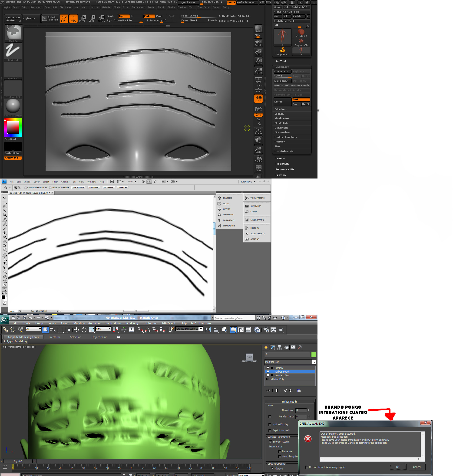476x476 pixels.
Task: Click the BPR render icon
Action: coord(258,29)
